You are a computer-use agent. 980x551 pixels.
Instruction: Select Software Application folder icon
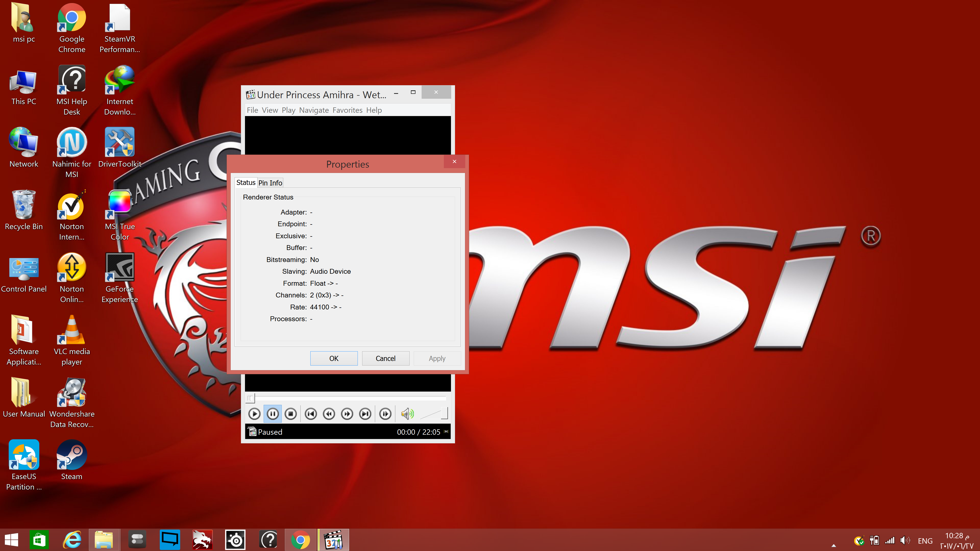coord(23,340)
